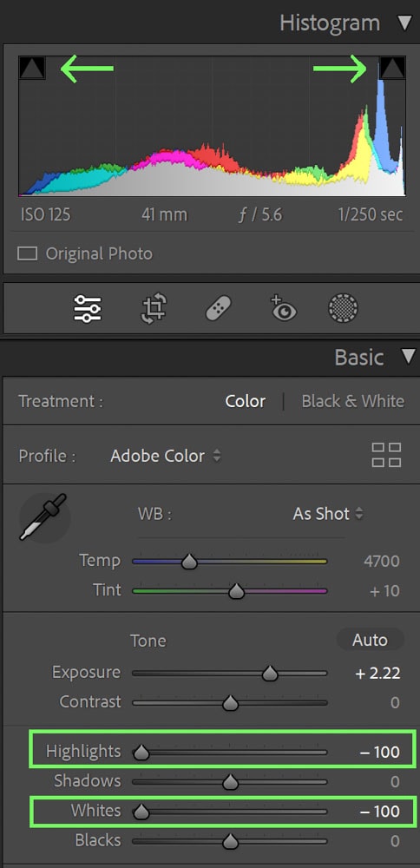Enable the Original Photo checkbox
The image size is (420, 868).
27,254
